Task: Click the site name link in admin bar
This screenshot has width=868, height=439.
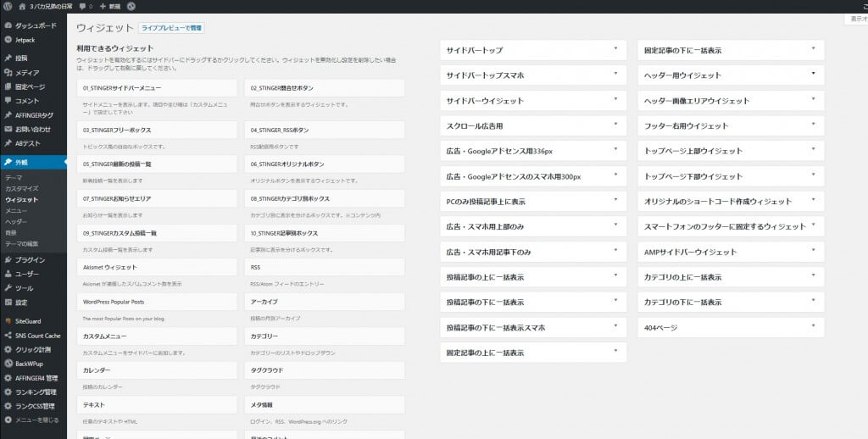Action: tap(51, 7)
